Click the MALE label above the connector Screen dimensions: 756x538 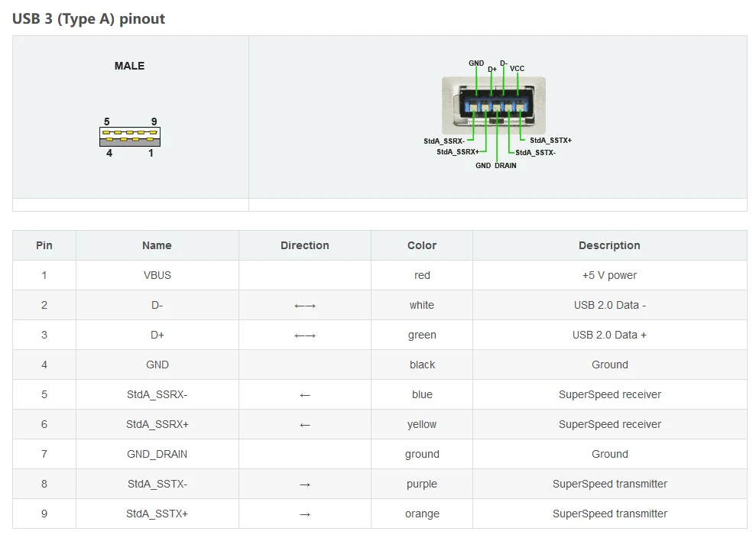129,66
